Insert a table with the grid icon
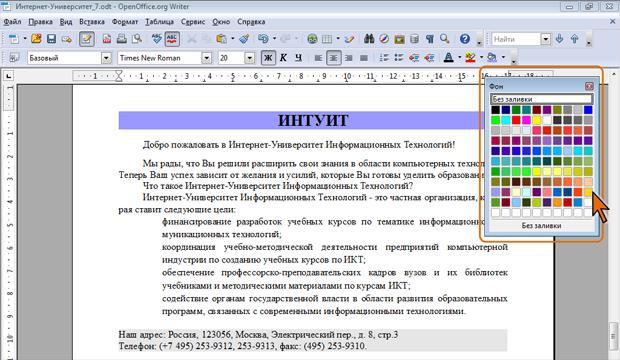The height and width of the screenshot is (360, 620). 327,39
